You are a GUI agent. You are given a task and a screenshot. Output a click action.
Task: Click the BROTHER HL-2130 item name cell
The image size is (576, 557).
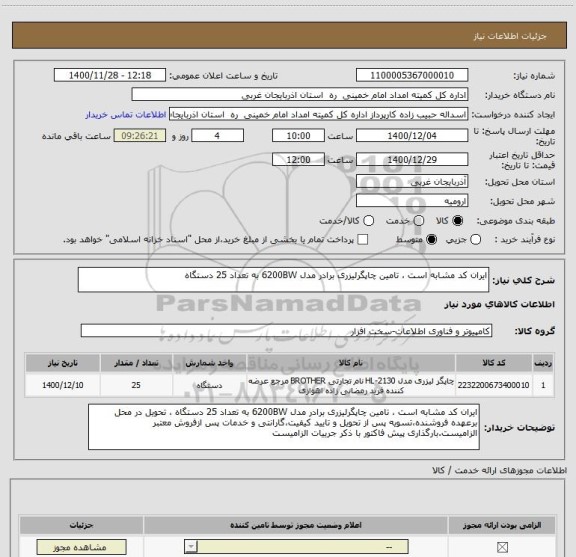(350, 385)
